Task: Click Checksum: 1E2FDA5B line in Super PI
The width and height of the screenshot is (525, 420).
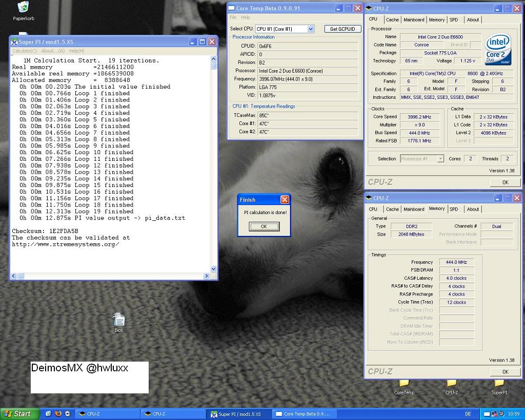Action: 45,231
